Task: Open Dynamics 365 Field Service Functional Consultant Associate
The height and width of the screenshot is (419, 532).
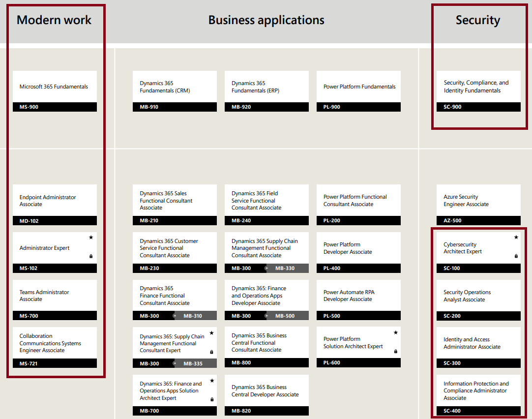Action: pos(256,201)
